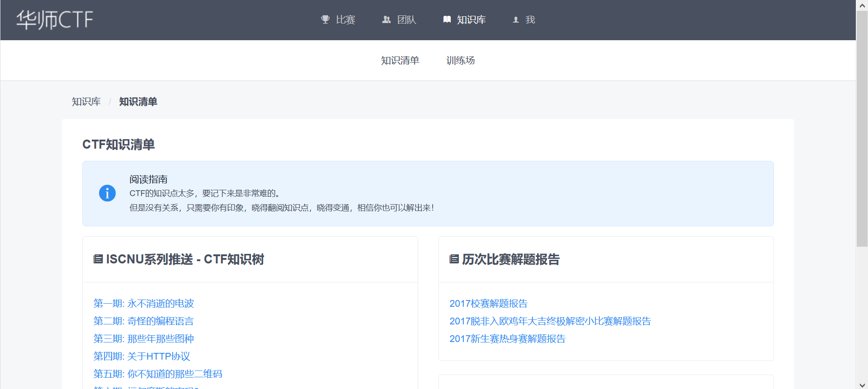Click the CTF知识清单 page heading
The width and height of the screenshot is (868, 389).
coord(118,145)
